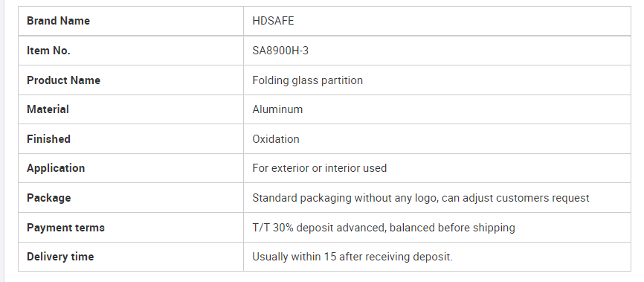This screenshot has height=282, width=644.
Task: Select the T/T 30% deposit advanced text
Action: click(319, 228)
